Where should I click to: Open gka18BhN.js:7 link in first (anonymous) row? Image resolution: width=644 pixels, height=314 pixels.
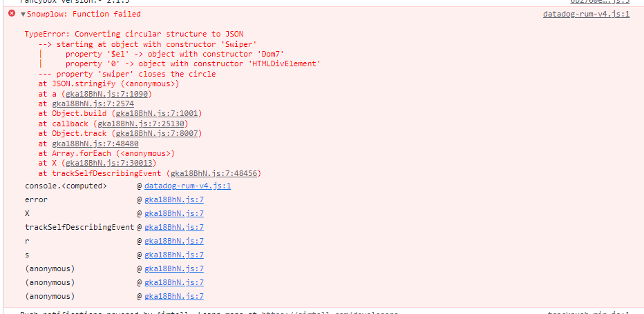click(174, 269)
